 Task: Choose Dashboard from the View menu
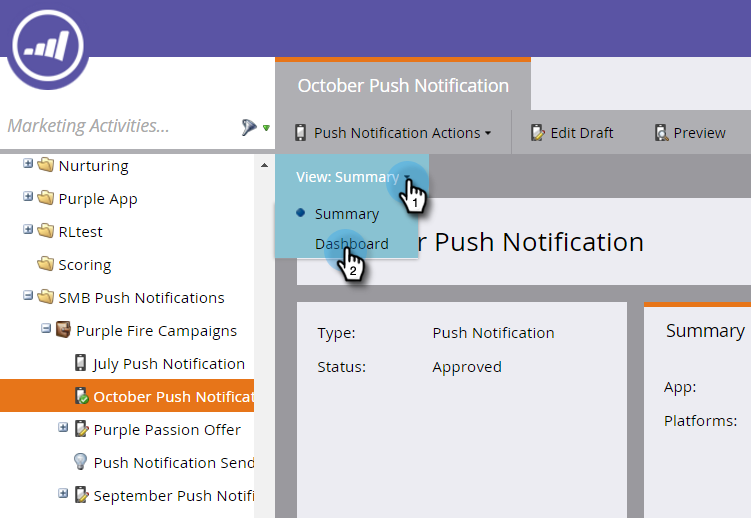click(352, 244)
